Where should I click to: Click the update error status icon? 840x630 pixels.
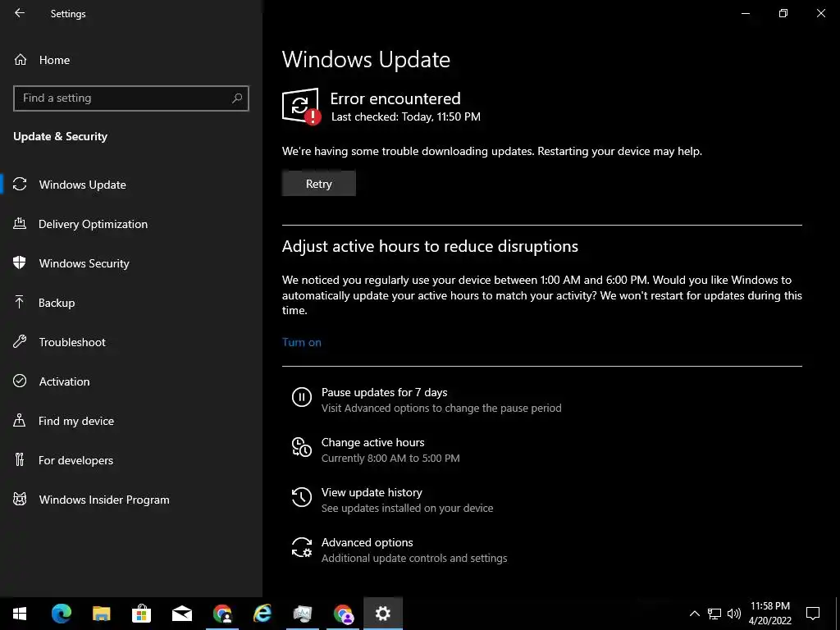[x=301, y=106]
